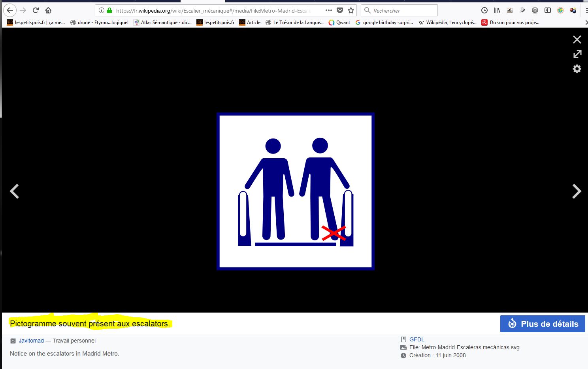Close the media viewer with the X
Viewport: 588px width, 369px height.
(577, 39)
